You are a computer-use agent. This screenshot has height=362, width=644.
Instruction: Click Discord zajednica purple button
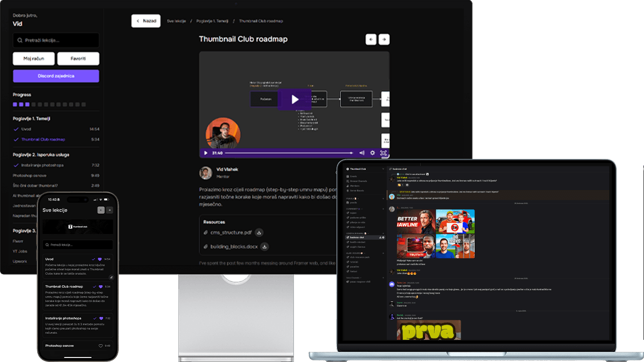coord(56,76)
